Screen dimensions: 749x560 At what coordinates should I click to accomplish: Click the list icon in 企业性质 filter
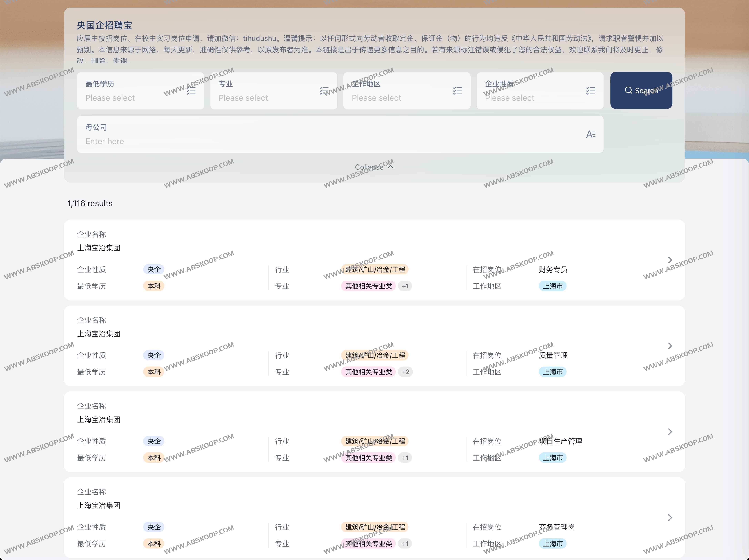[x=590, y=91]
